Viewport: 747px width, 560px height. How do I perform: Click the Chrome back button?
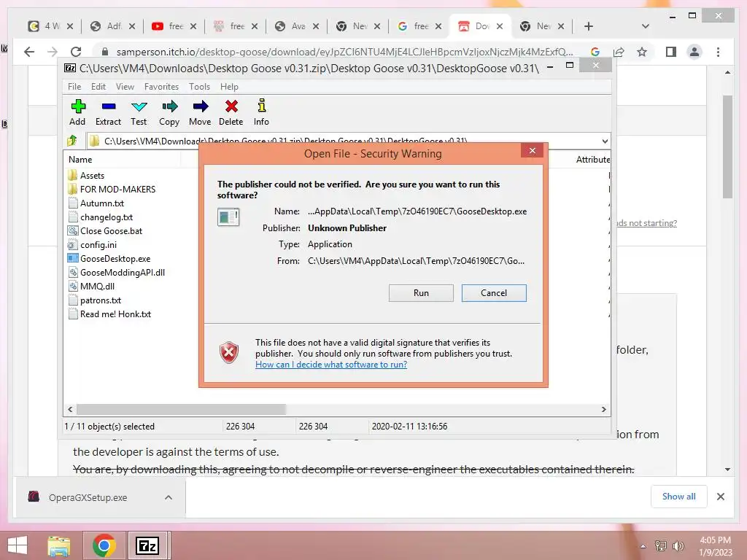[29, 52]
